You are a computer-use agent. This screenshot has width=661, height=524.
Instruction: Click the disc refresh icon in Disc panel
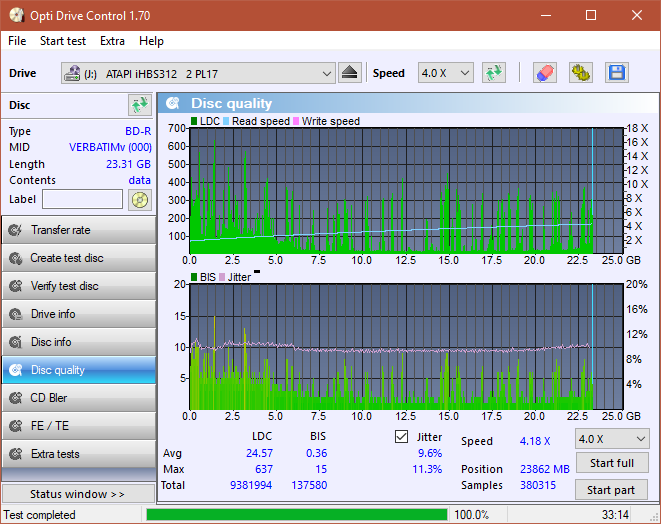140,105
